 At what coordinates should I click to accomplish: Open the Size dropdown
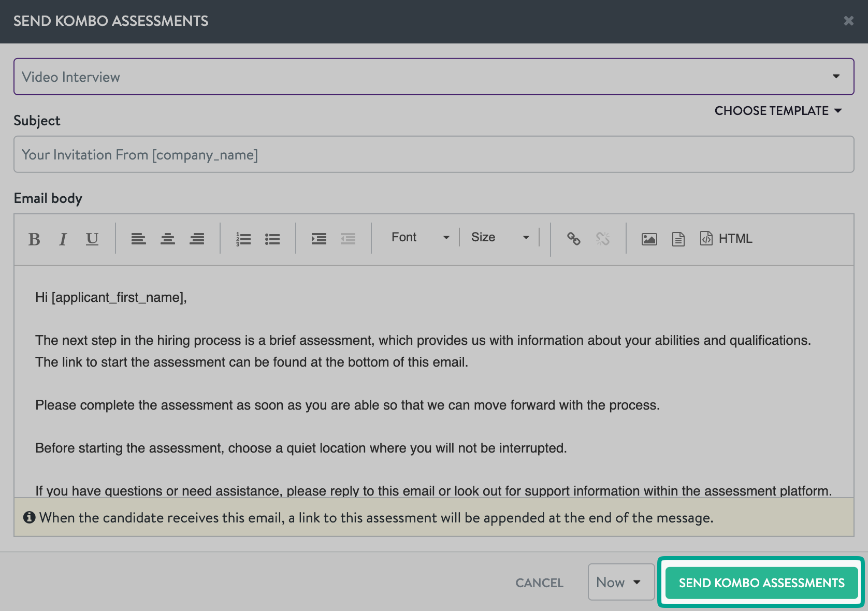[500, 237]
